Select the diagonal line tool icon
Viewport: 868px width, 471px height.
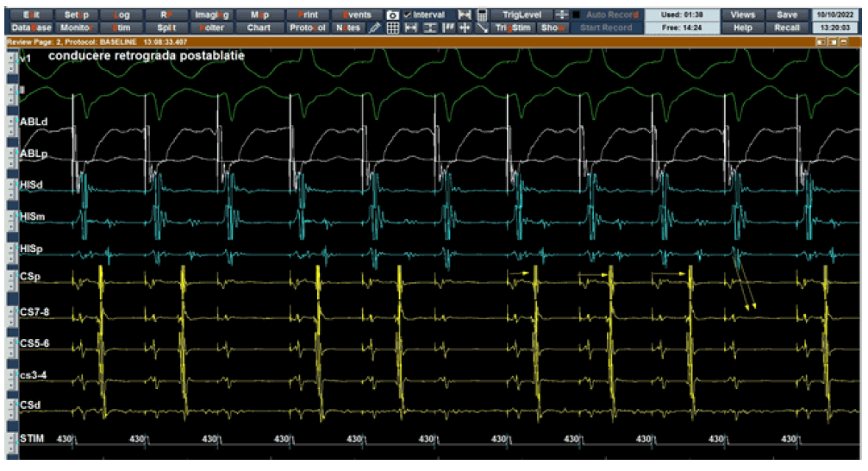[x=482, y=28]
